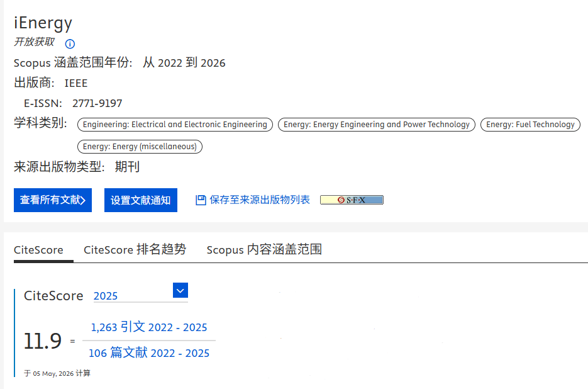
Task: Click the publisher name IEEE
Action: 76,83
